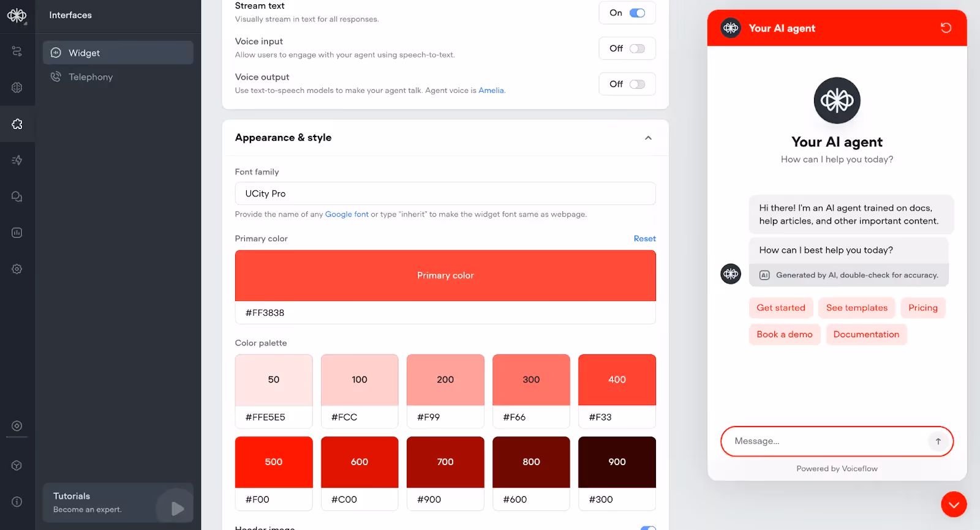Open the settings gear in left sidebar
The image size is (980, 530).
(17, 269)
